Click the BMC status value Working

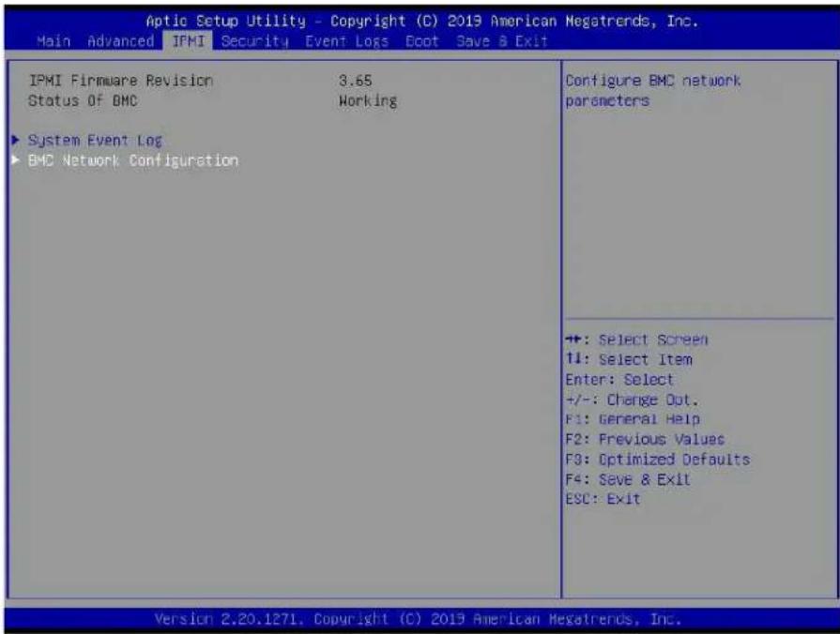[x=368, y=101]
